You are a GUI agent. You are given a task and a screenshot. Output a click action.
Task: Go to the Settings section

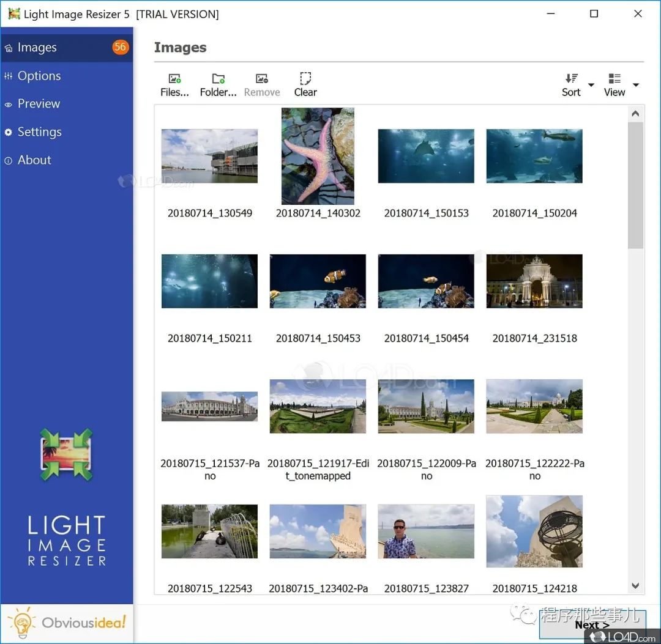click(x=39, y=132)
